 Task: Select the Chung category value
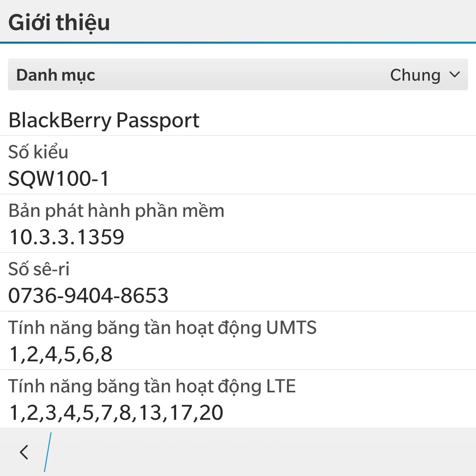pyautogui.click(x=415, y=75)
